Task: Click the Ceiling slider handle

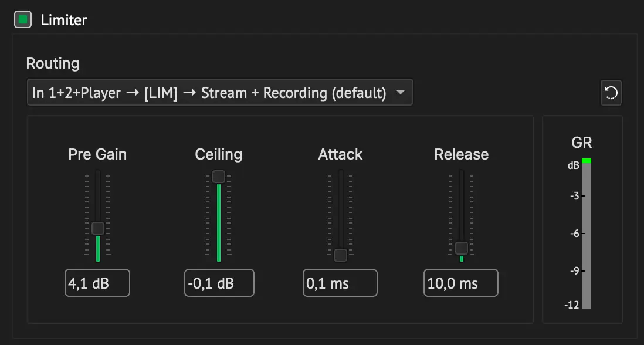Action: pyautogui.click(x=219, y=177)
